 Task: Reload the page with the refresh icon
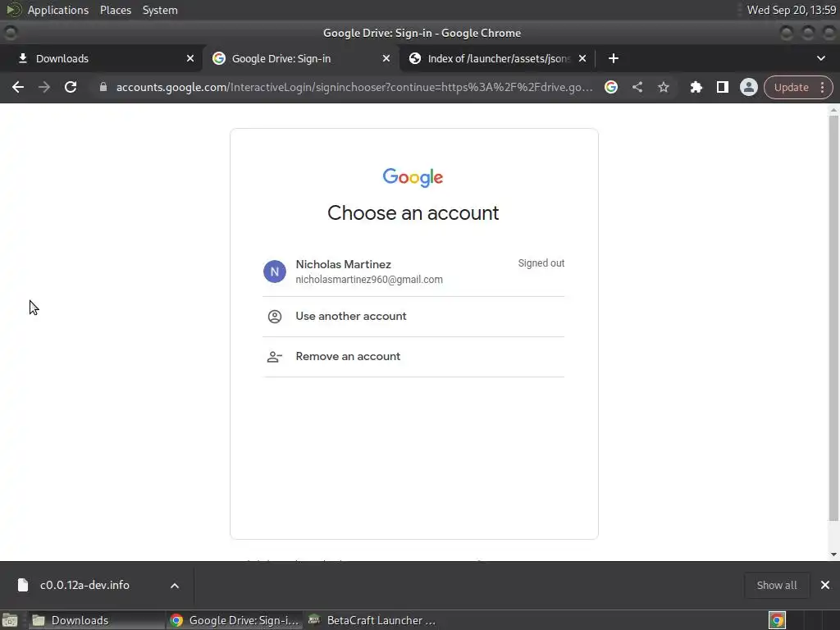pyautogui.click(x=71, y=87)
